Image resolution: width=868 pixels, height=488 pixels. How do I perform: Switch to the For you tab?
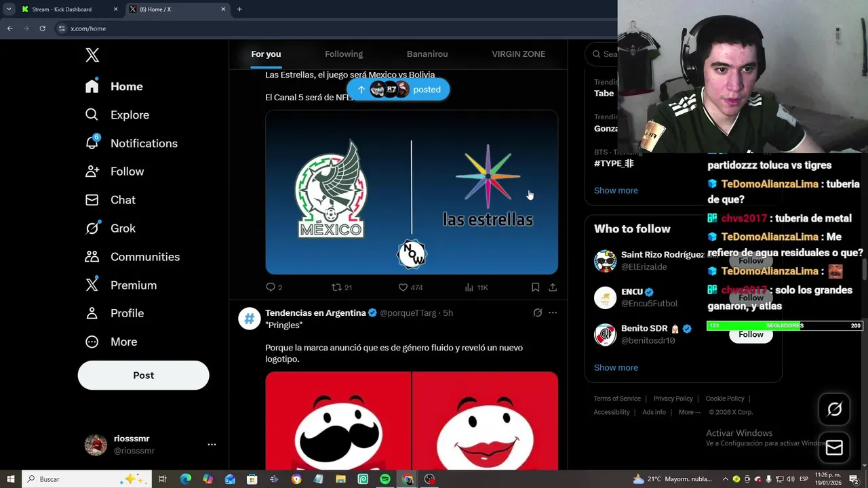coord(266,54)
